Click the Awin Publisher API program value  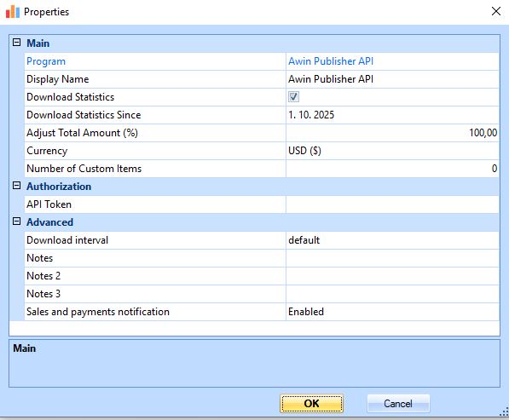click(331, 61)
